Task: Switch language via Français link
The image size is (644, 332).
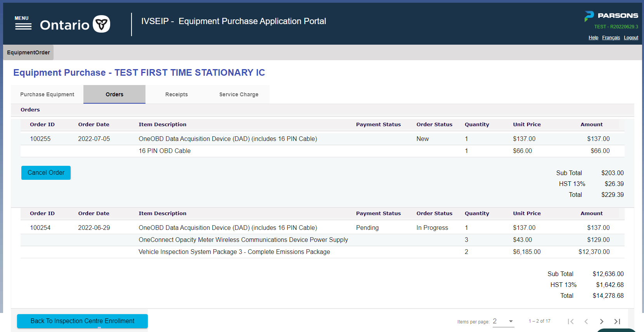Action: tap(611, 38)
